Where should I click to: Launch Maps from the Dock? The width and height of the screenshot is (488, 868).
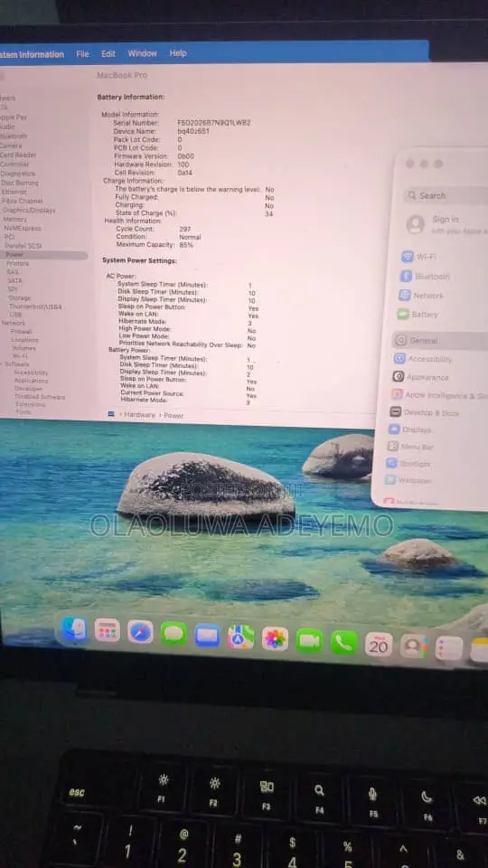[x=241, y=637]
